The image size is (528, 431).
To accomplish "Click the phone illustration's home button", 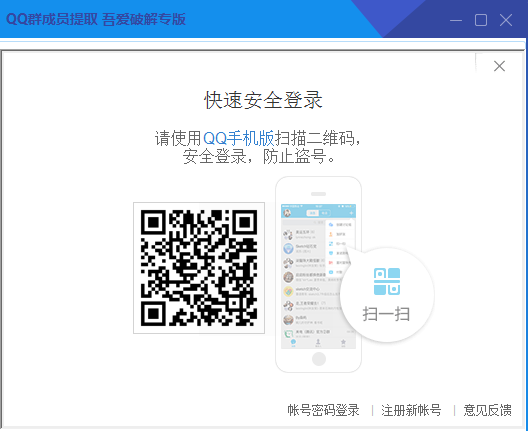I will click(319, 359).
